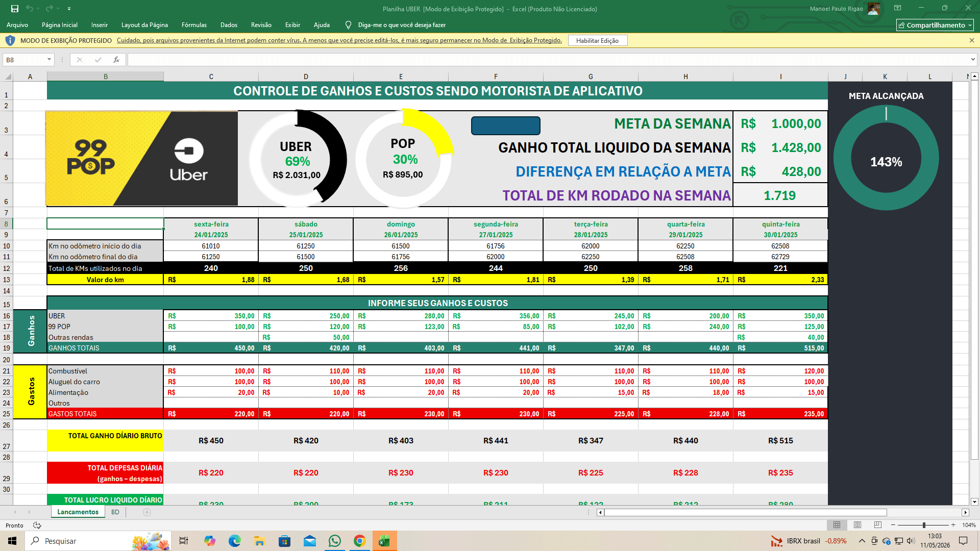Go to the Fórmulas tab

[194, 25]
